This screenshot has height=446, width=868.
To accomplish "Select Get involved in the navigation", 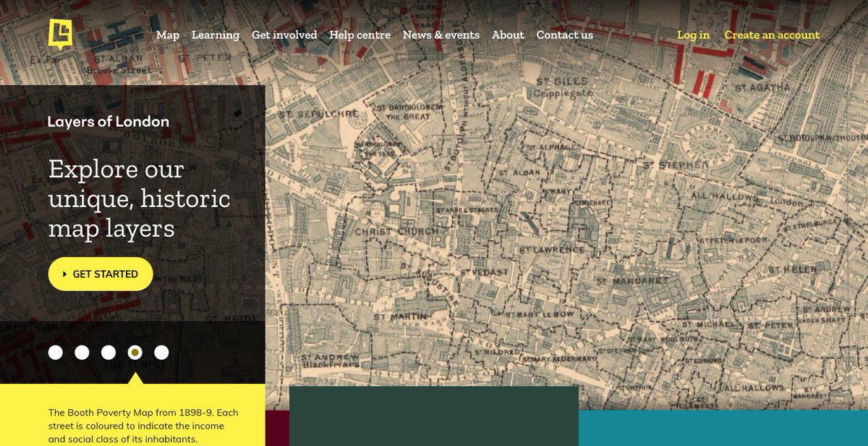I will coord(284,34).
